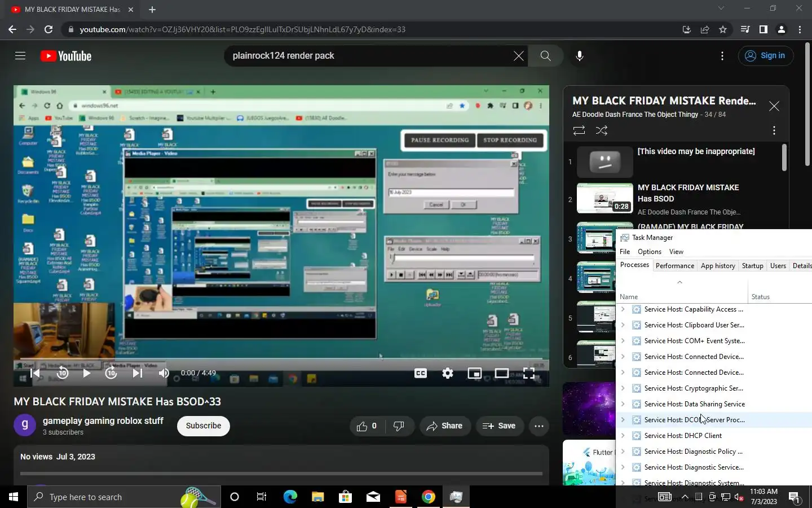812x508 pixels.
Task: Bookmark this page with the star
Action: [x=723, y=29]
